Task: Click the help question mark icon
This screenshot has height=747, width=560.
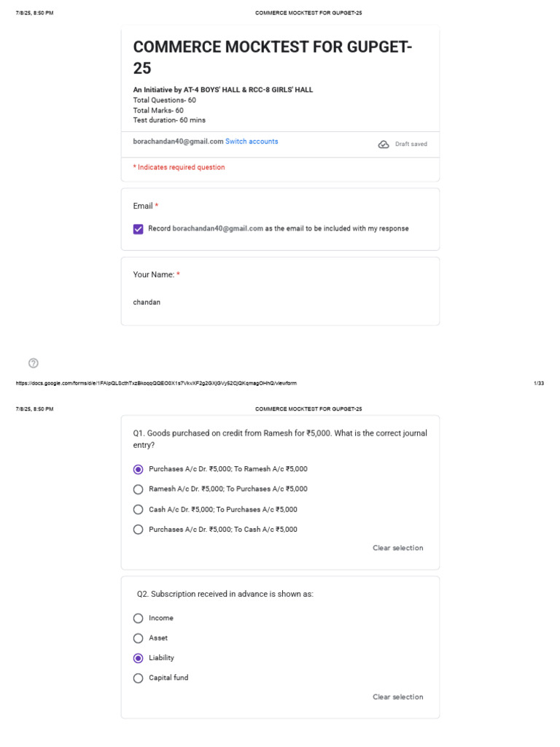Action: point(34,363)
